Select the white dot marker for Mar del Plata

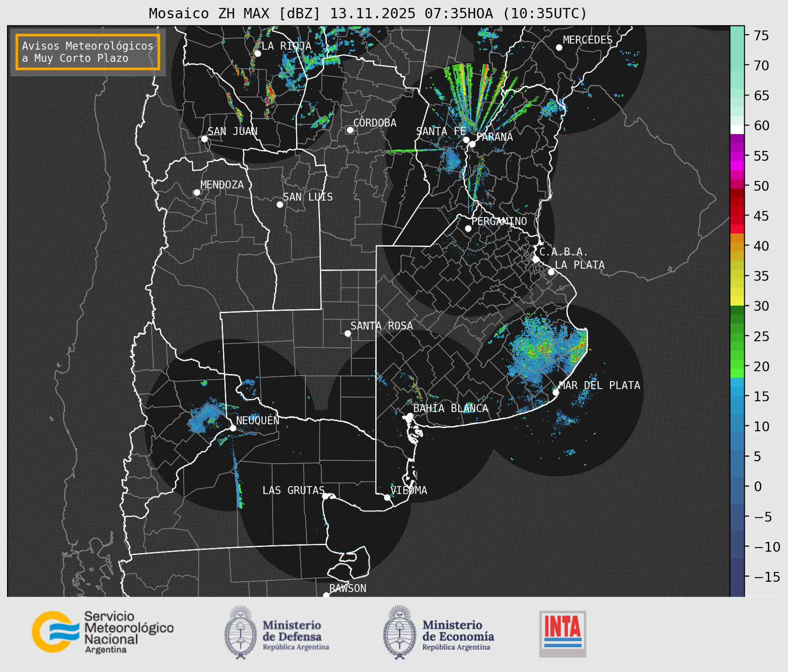point(556,393)
